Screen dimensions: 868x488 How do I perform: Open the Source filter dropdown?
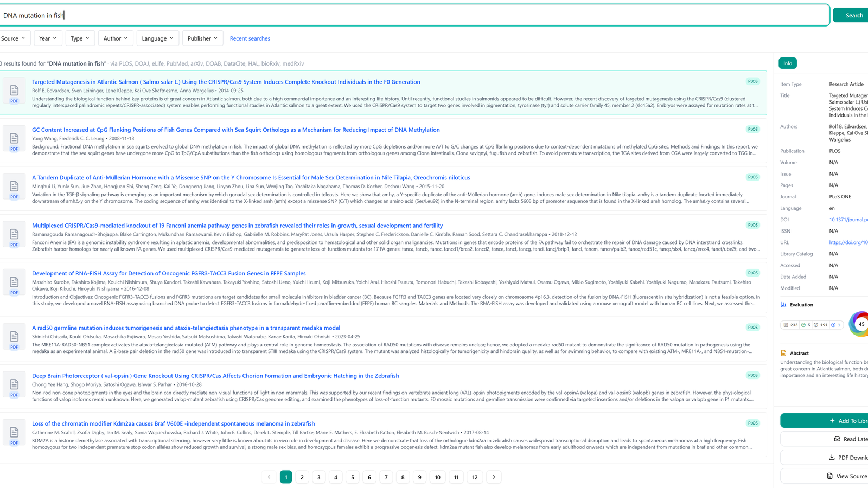pyautogui.click(x=14, y=38)
